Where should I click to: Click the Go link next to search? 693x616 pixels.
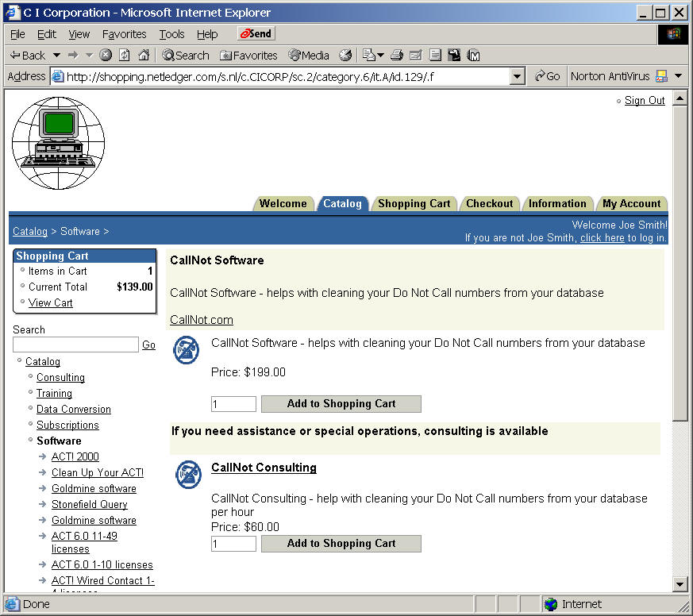pos(148,345)
